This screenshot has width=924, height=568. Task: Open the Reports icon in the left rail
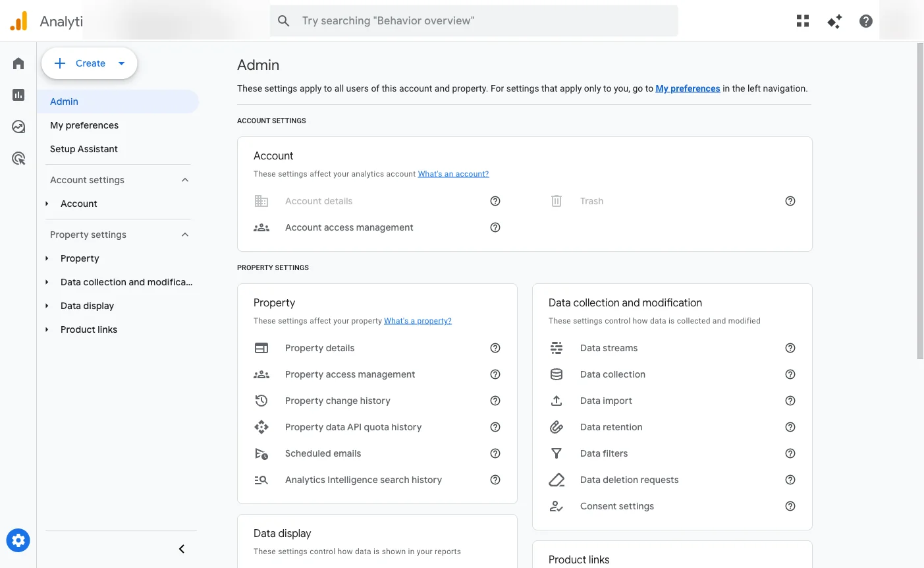pyautogui.click(x=18, y=94)
